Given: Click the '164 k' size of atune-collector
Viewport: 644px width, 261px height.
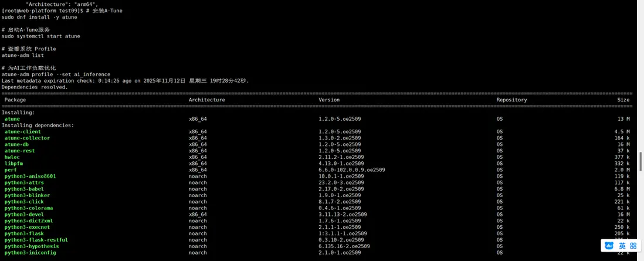Looking at the screenshot, I should [622, 138].
